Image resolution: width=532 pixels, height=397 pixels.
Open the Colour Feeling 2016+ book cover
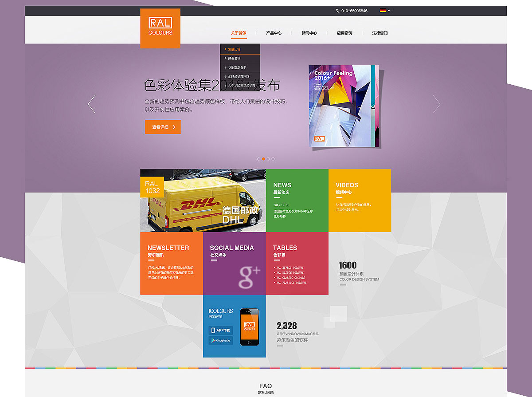tap(344, 106)
